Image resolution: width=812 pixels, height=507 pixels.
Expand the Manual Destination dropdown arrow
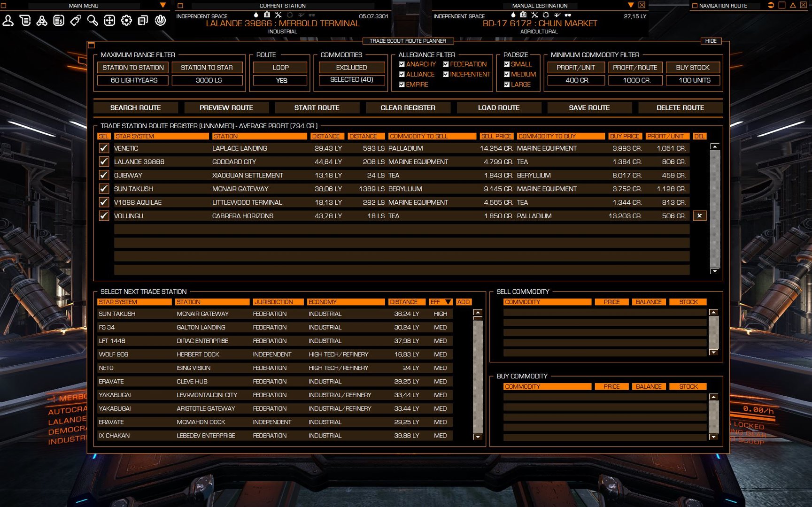pos(631,5)
